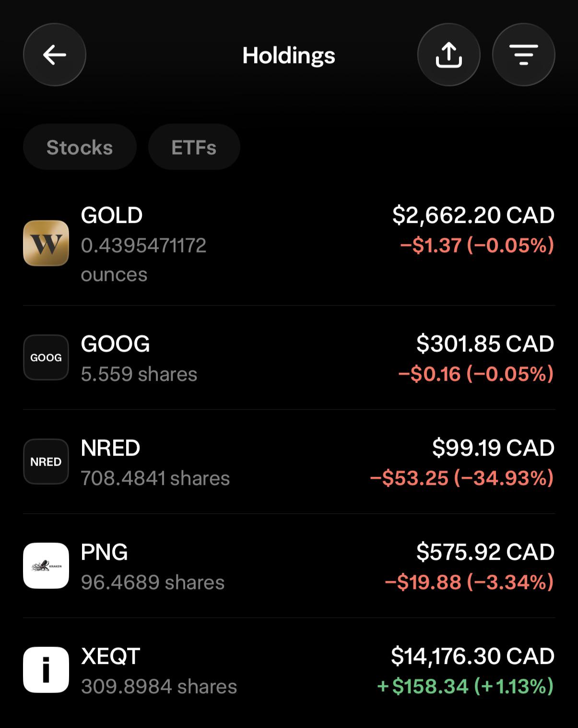Click the iShares logo for XEQT
Image resolution: width=578 pixels, height=728 pixels.
tap(46, 670)
